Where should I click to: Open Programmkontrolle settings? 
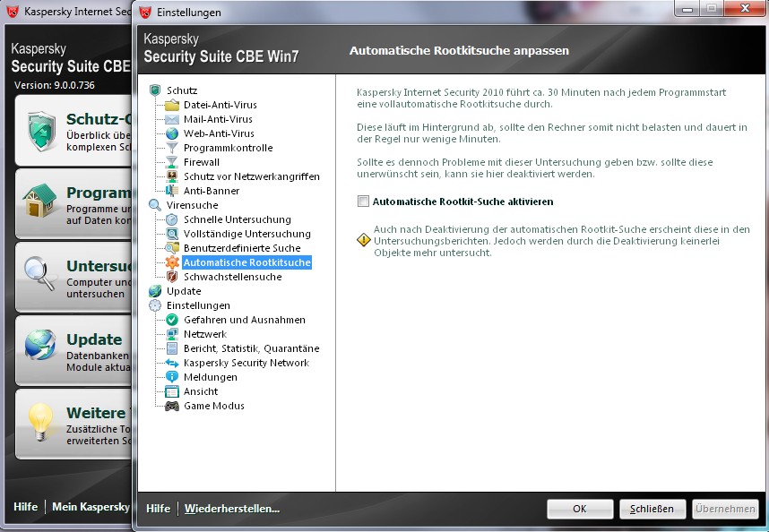click(228, 148)
